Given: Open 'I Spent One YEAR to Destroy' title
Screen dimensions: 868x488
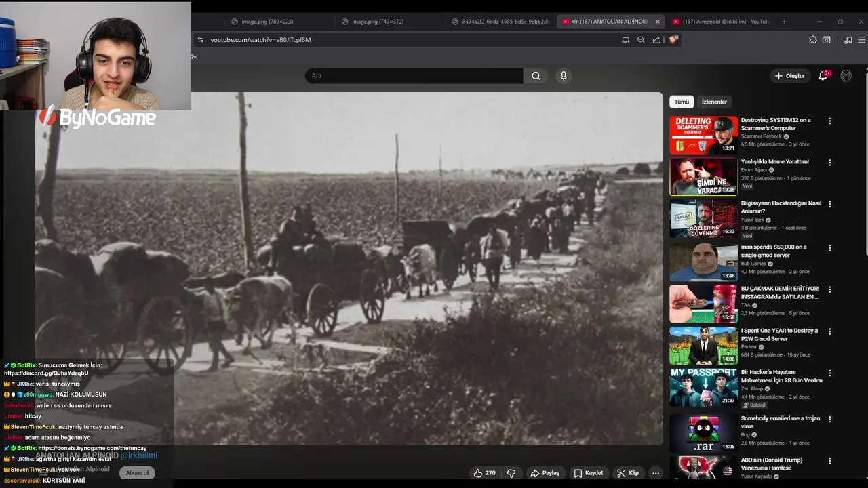Looking at the screenshot, I should (x=779, y=335).
